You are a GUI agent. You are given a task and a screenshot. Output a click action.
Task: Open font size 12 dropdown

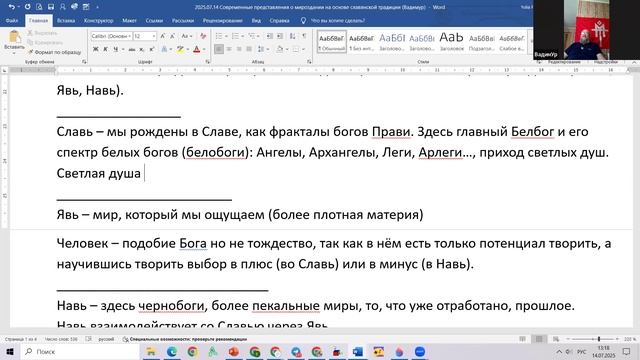pyautogui.click(x=154, y=36)
